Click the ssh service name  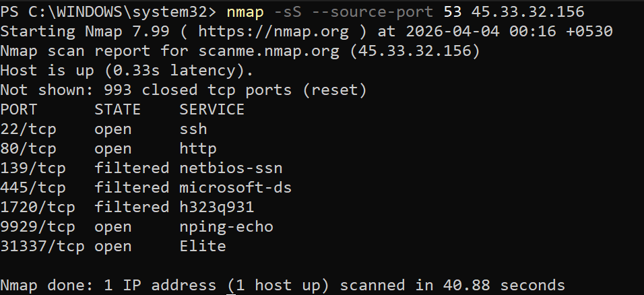point(193,129)
